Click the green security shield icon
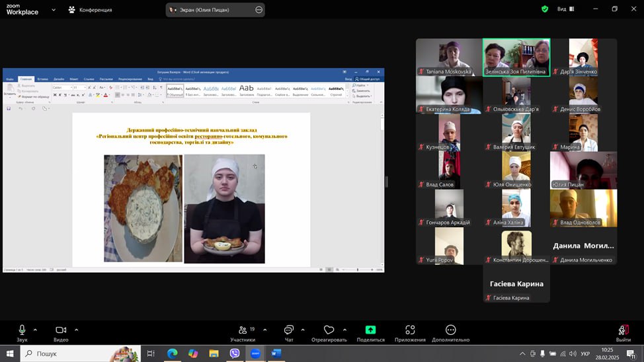The image size is (644, 362). 545,9
